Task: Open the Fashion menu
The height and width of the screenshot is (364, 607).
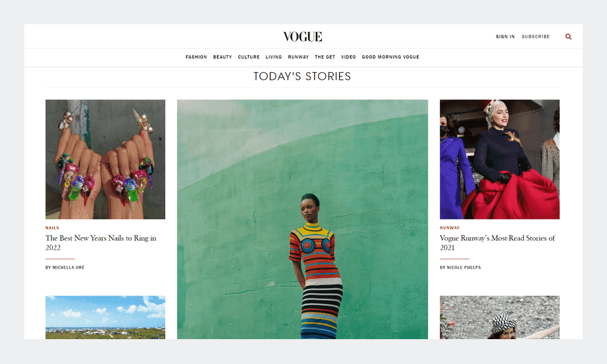Action: point(196,57)
